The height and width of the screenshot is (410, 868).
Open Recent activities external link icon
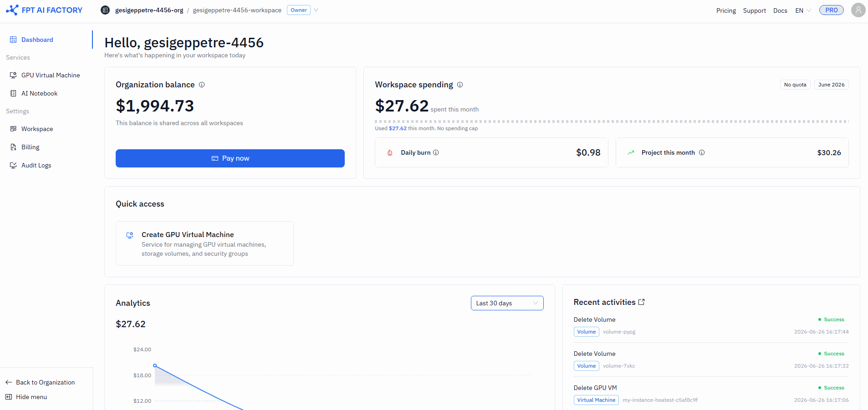tap(642, 302)
